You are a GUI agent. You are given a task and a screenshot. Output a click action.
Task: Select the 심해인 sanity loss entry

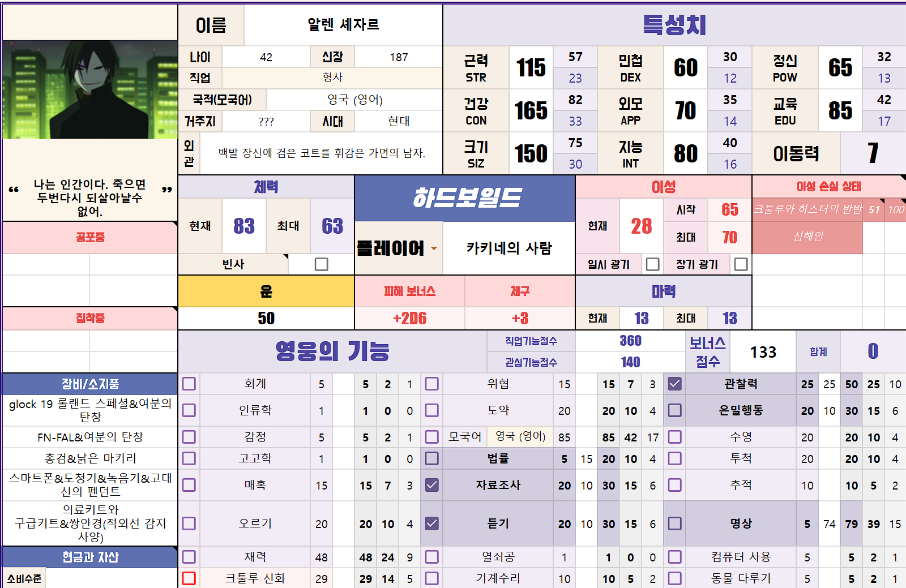807,237
